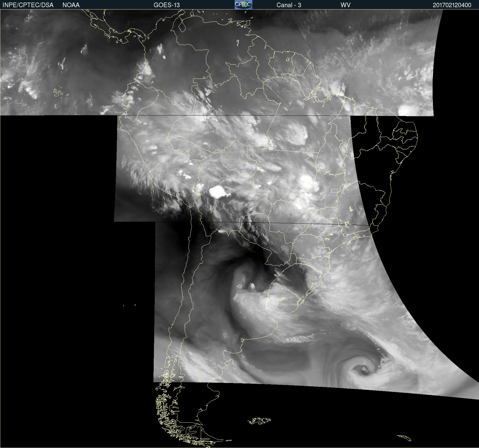Select the large bright white cloud over Bolivia
Viewport: 479px width, 448px height.
(216, 192)
